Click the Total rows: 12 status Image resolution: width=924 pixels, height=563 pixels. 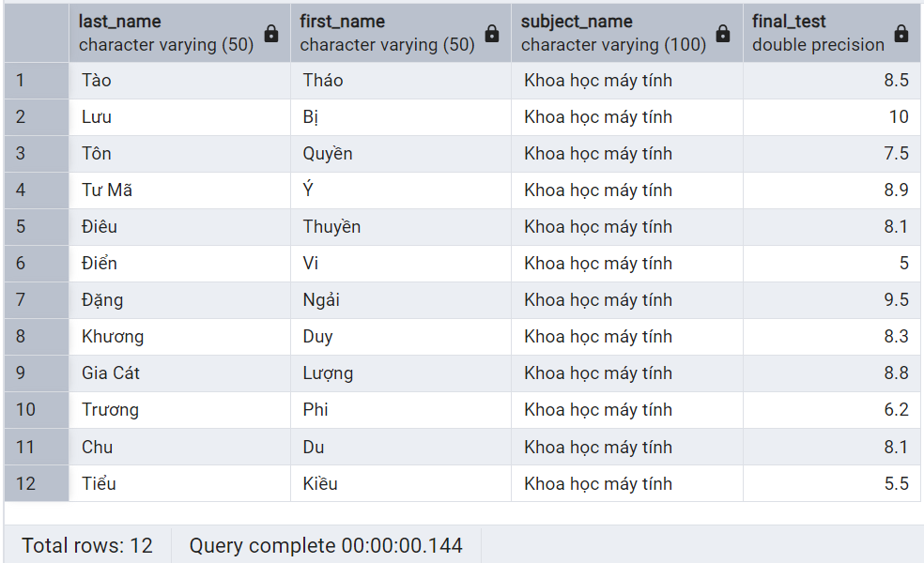click(87, 546)
